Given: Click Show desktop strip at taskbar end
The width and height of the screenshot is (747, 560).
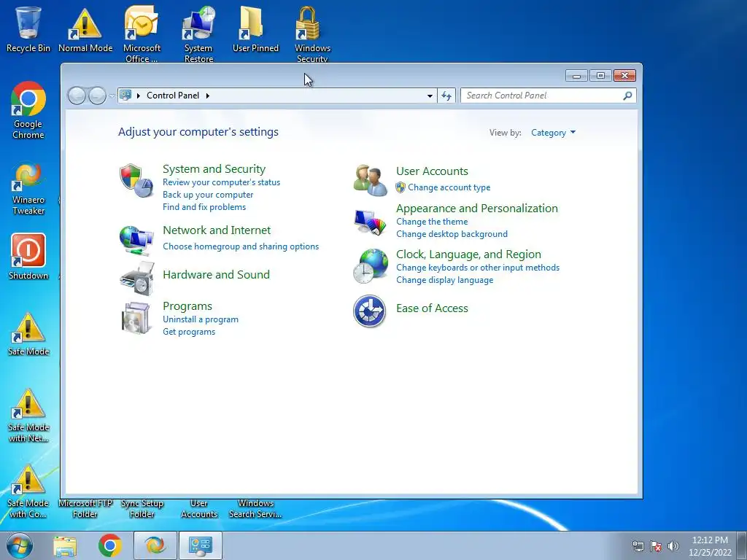Looking at the screenshot, I should (x=742, y=545).
